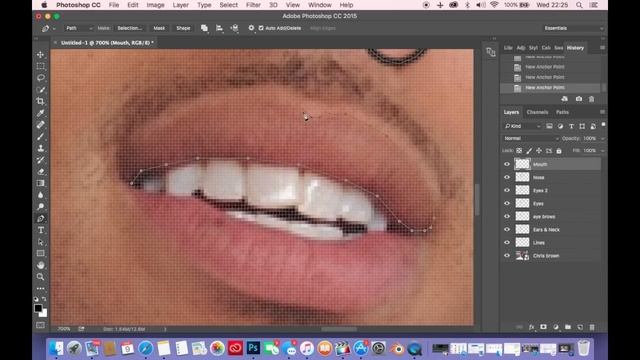The width and height of the screenshot is (640, 360).
Task: Select the Rectangular Marquee tool
Action: pos(40,66)
